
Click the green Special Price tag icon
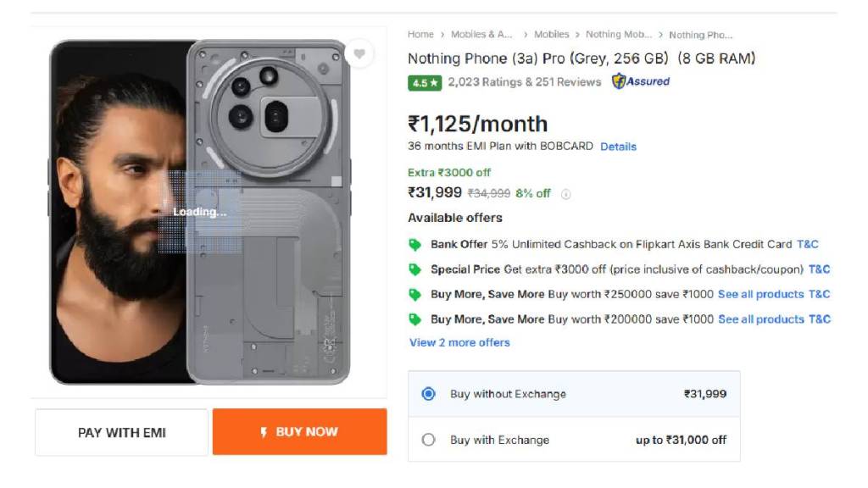coord(415,269)
